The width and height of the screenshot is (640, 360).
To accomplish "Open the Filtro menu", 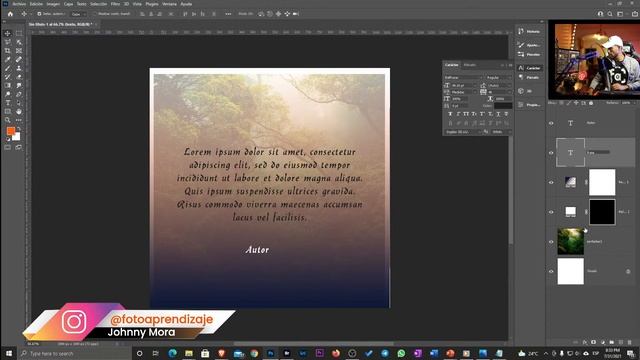I will click(x=116, y=4).
